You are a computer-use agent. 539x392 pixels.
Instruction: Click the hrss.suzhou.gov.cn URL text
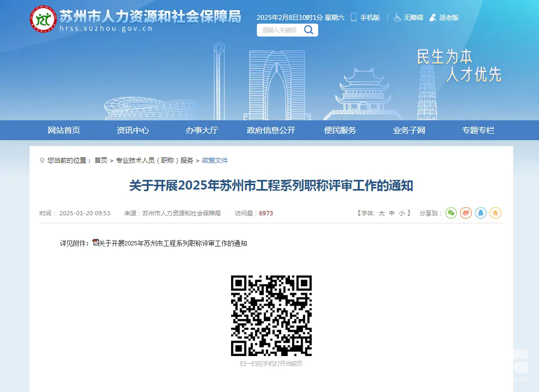106,28
